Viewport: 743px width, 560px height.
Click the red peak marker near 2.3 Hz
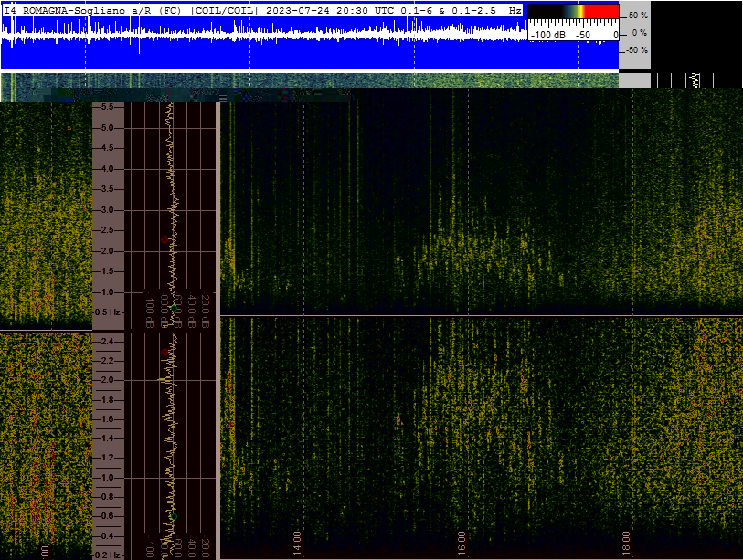[165, 239]
